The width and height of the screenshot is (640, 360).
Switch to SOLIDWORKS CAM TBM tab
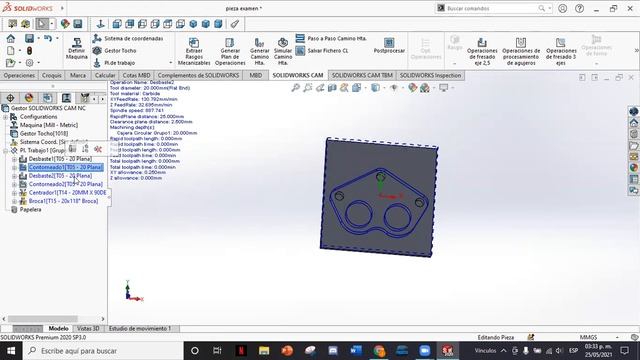[362, 76]
